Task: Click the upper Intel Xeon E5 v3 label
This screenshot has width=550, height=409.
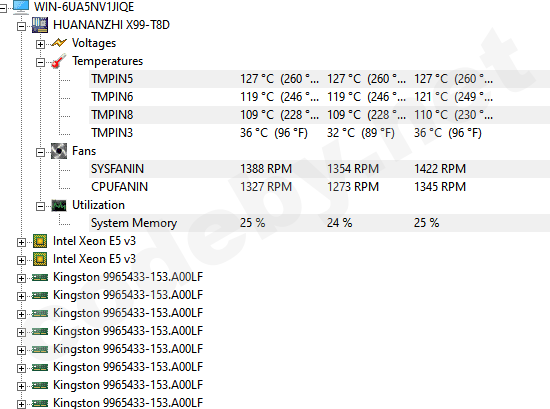Action: click(94, 241)
